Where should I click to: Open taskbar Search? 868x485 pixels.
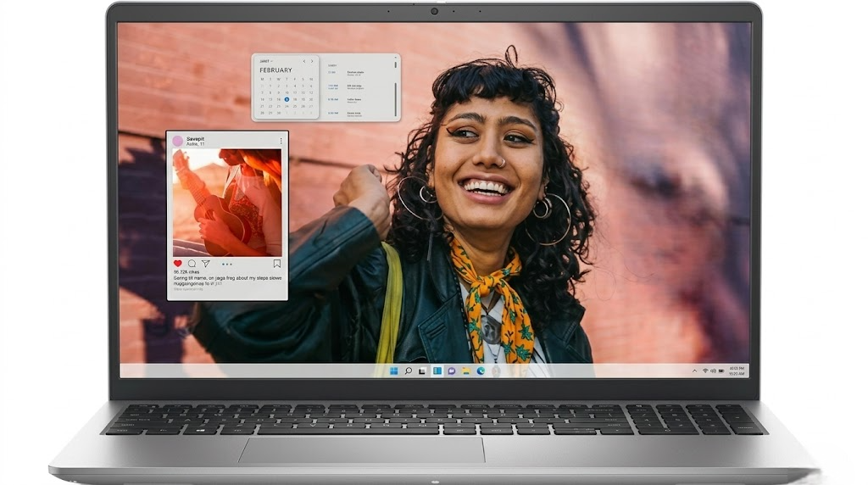(x=408, y=371)
